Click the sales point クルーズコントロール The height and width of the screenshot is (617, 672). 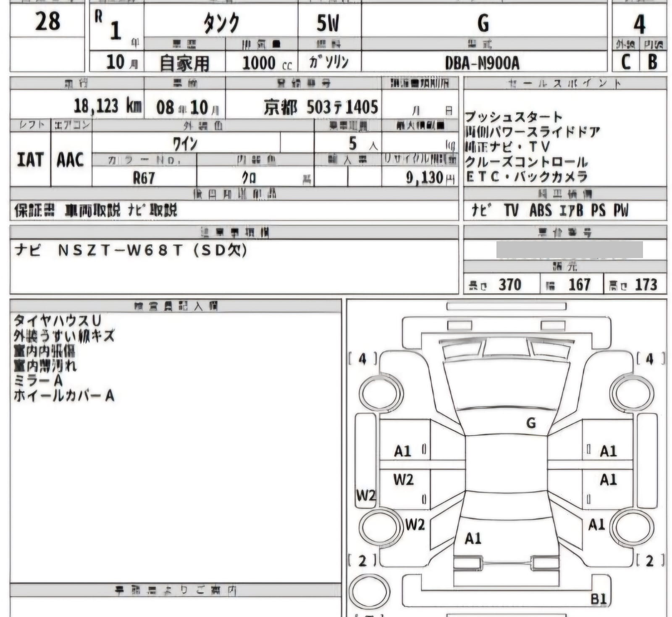coord(526,162)
